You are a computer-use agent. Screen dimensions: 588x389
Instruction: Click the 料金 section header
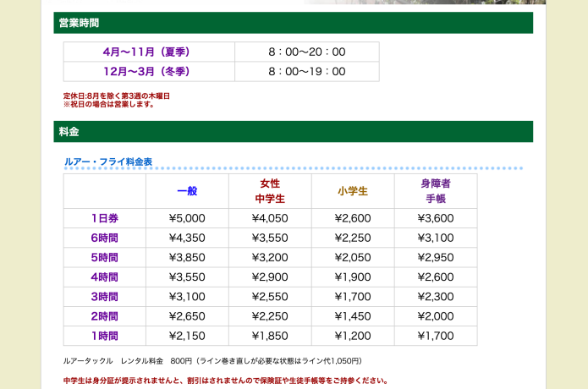(x=294, y=132)
